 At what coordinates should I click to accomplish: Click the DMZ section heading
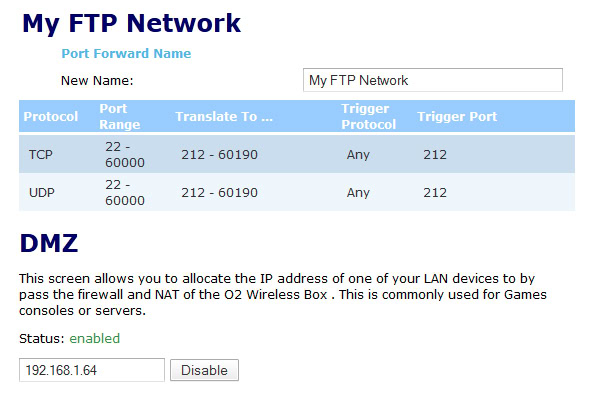pyautogui.click(x=50, y=241)
